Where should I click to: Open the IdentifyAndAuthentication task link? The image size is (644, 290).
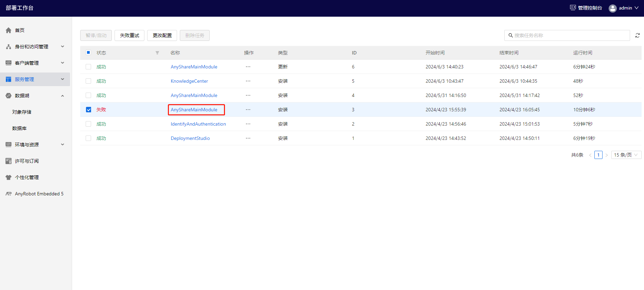click(x=198, y=124)
